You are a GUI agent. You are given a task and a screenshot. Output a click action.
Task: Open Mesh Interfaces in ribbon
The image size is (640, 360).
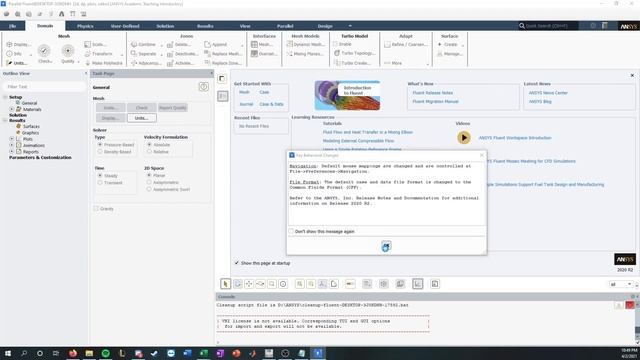coord(262,44)
